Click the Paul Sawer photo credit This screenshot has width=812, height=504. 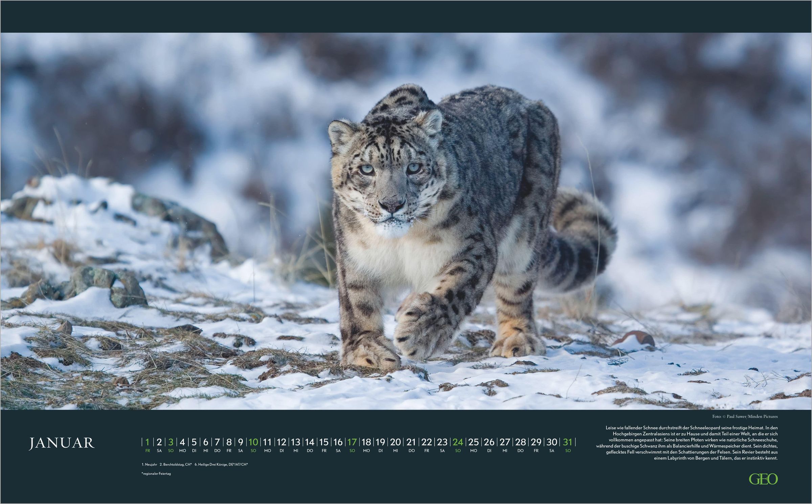(745, 416)
